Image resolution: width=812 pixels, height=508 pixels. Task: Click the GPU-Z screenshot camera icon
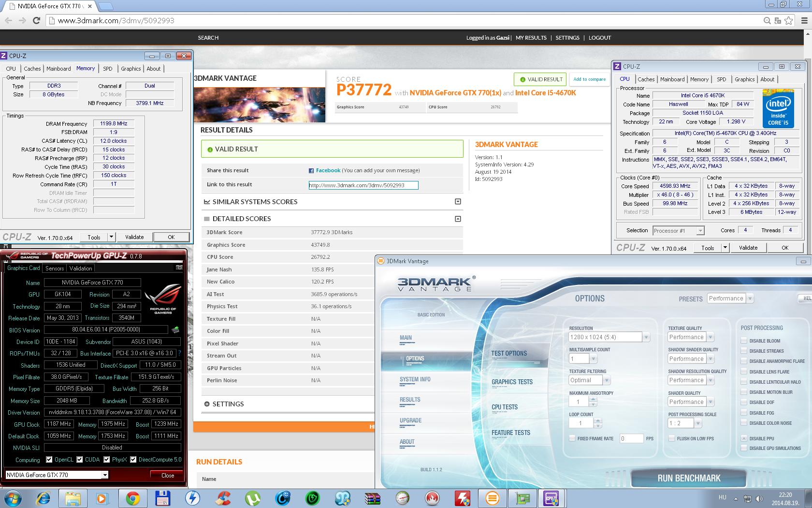[179, 268]
